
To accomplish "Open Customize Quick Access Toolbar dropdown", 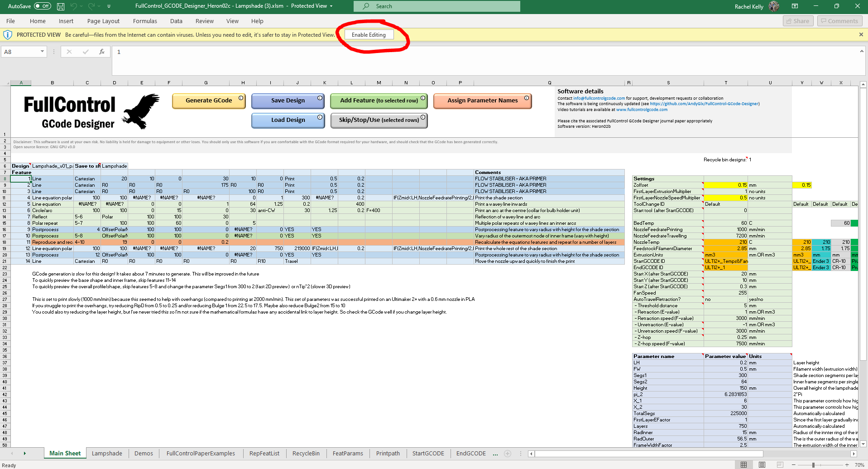I will pos(109,6).
